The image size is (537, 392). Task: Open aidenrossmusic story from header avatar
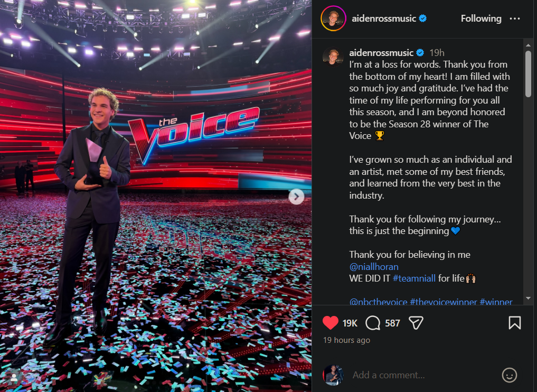tap(334, 18)
